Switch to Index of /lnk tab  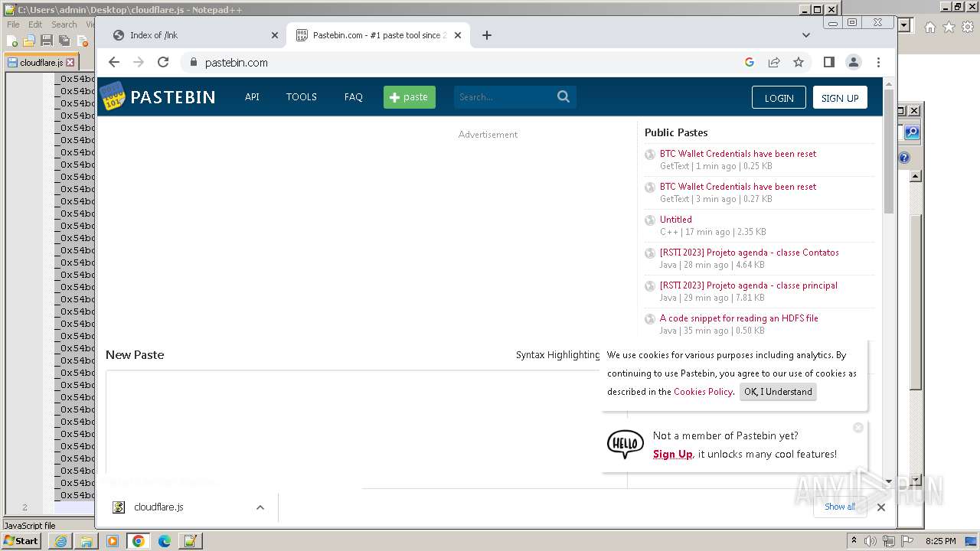pos(194,35)
